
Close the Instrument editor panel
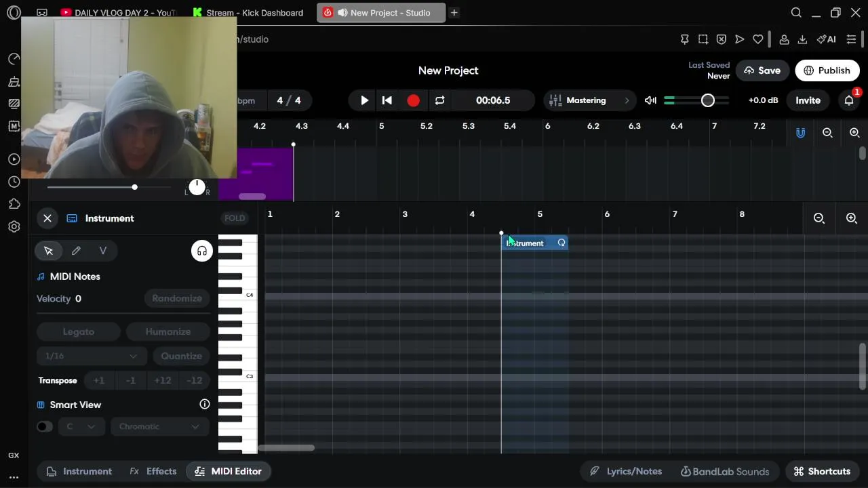pos(47,218)
